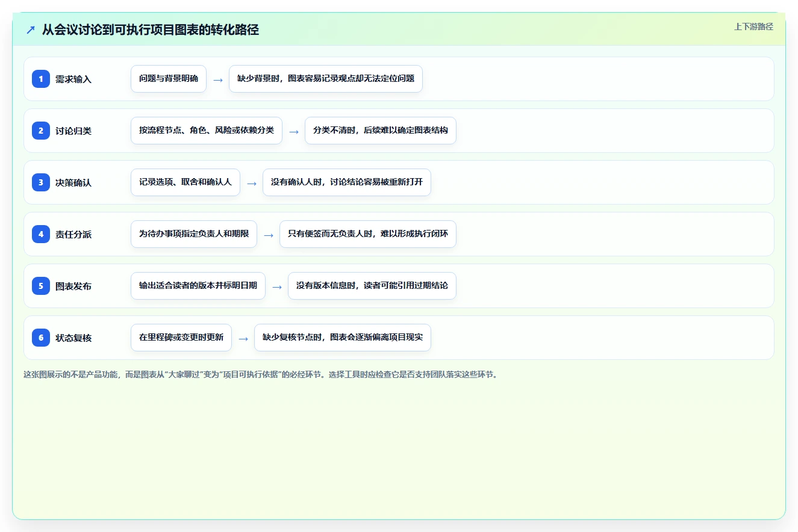Screen dimensions: 798x532
Task: Click the 缺少复核节点时，图表会逐渐偏离项目现实 box
Action: [x=343, y=338]
